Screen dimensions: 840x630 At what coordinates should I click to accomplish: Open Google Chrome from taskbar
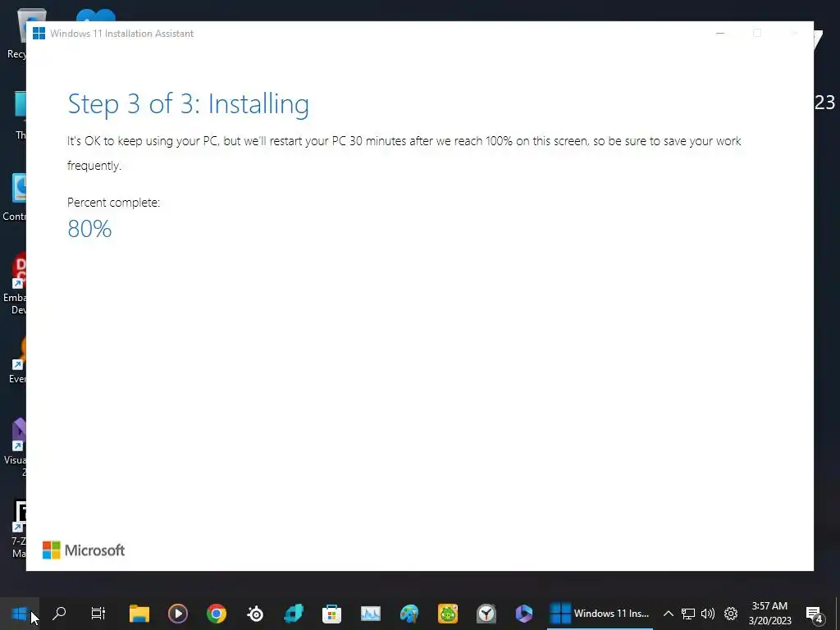coord(217,614)
